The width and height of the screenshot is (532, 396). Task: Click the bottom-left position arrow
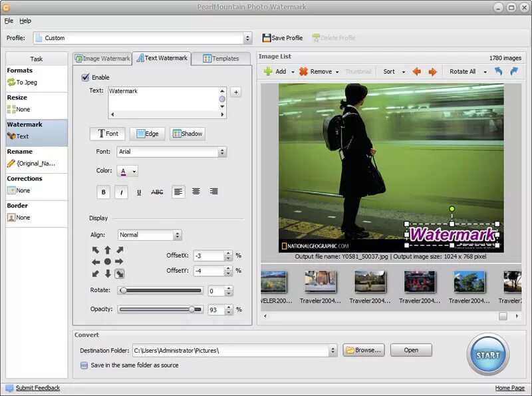[x=96, y=274]
